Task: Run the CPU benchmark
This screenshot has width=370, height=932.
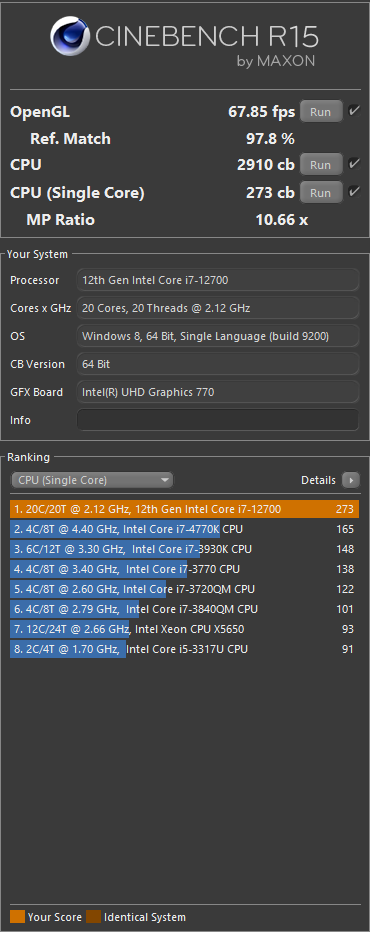Action: [x=321, y=165]
